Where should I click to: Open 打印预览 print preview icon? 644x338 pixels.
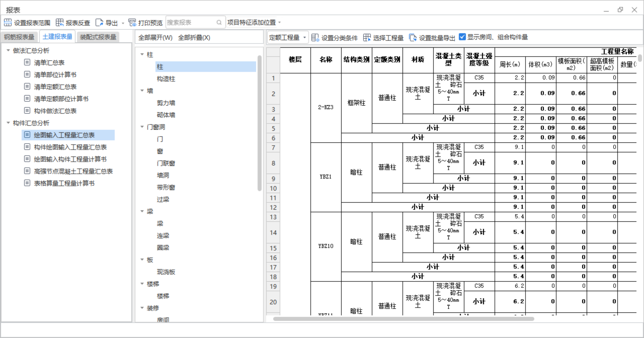coord(132,22)
